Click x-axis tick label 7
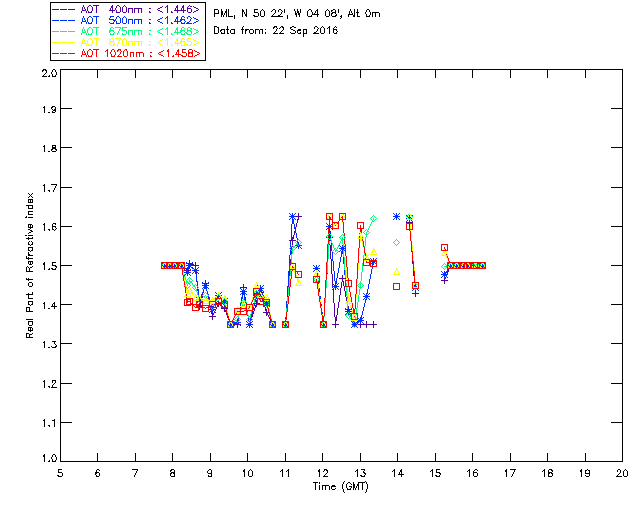 135,473
